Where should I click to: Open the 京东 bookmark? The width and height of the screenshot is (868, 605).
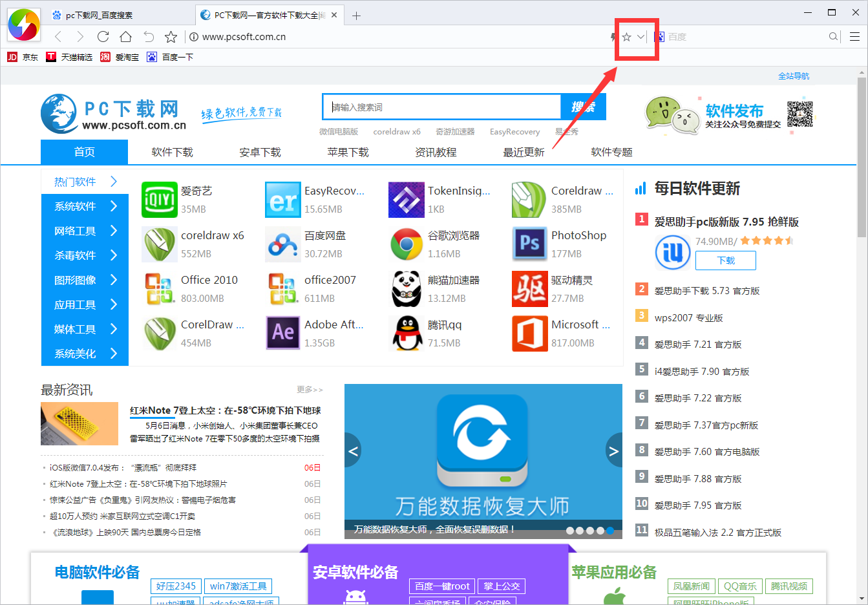[x=23, y=57]
